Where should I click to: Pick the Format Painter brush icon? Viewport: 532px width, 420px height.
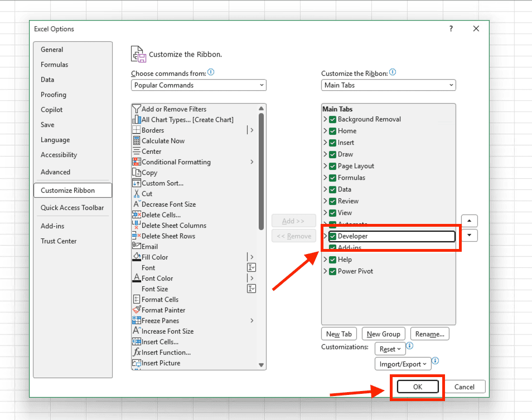click(137, 310)
